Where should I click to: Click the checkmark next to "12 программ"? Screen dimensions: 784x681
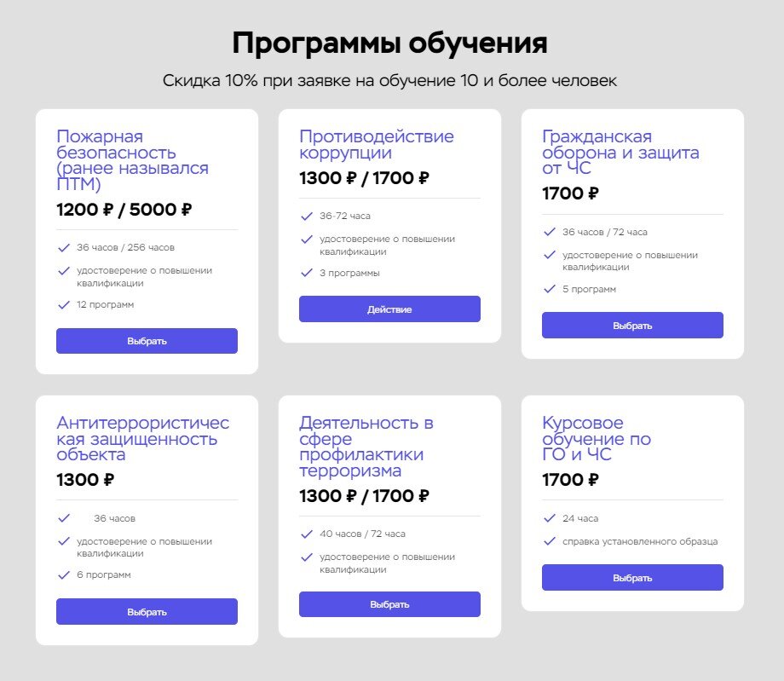tap(62, 303)
